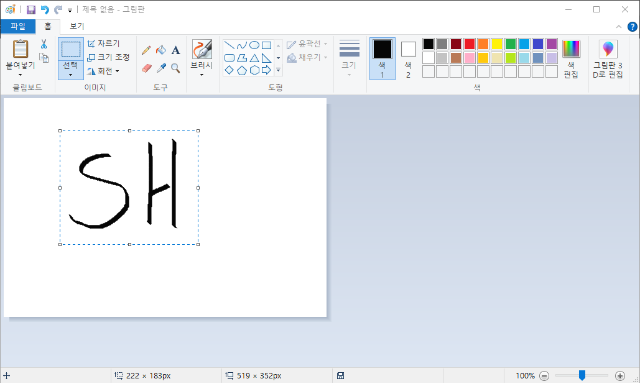Viewport: 640px width, 383px height.
Task: Expand the Brushes dropdown arrow
Action: [x=202, y=75]
